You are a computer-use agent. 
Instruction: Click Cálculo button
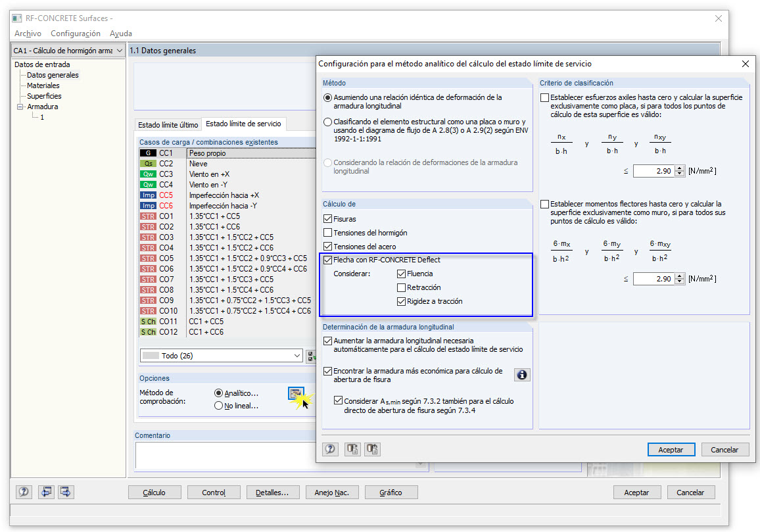[154, 493]
